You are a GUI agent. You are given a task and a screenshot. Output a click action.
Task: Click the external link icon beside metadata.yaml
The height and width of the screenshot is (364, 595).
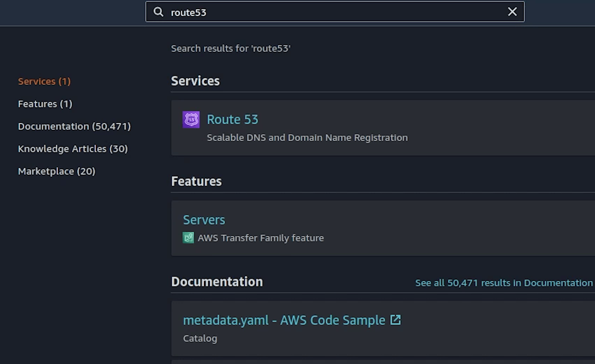pos(395,320)
